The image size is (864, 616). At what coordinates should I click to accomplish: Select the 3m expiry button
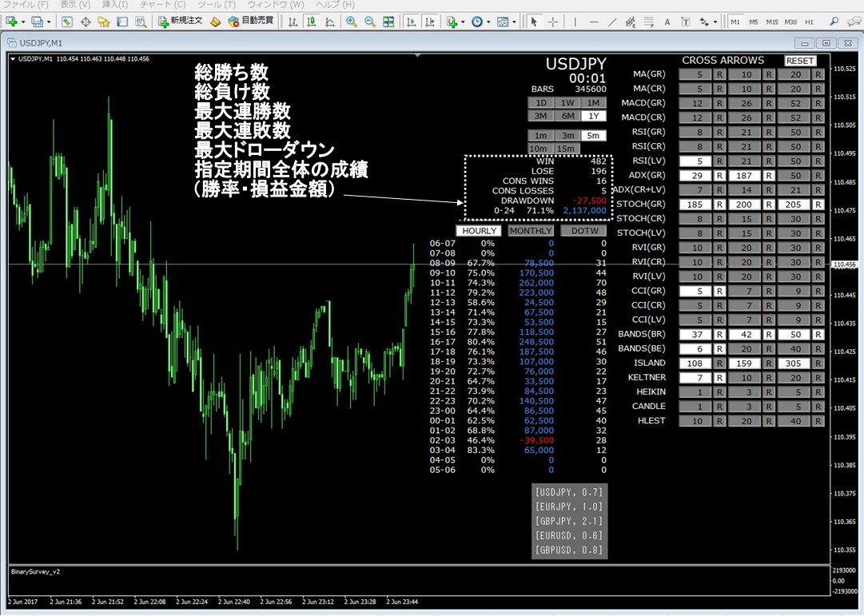(x=567, y=136)
